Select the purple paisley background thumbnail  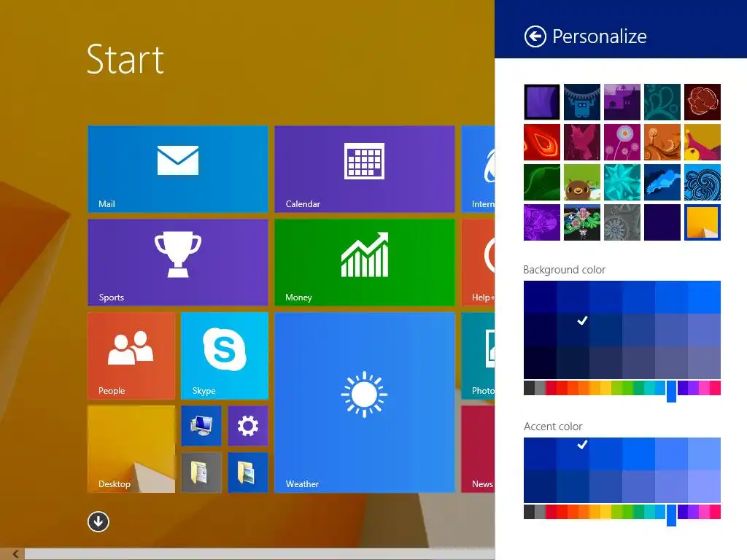[x=542, y=222]
